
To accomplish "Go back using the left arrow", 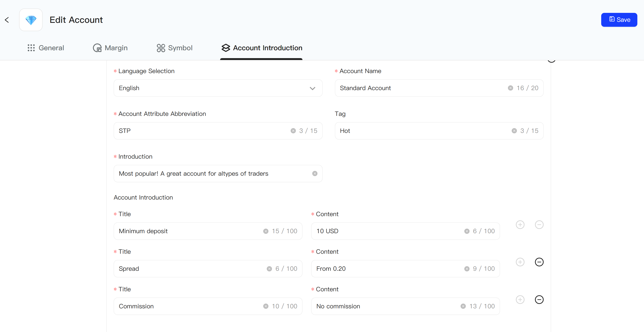I will point(7,20).
